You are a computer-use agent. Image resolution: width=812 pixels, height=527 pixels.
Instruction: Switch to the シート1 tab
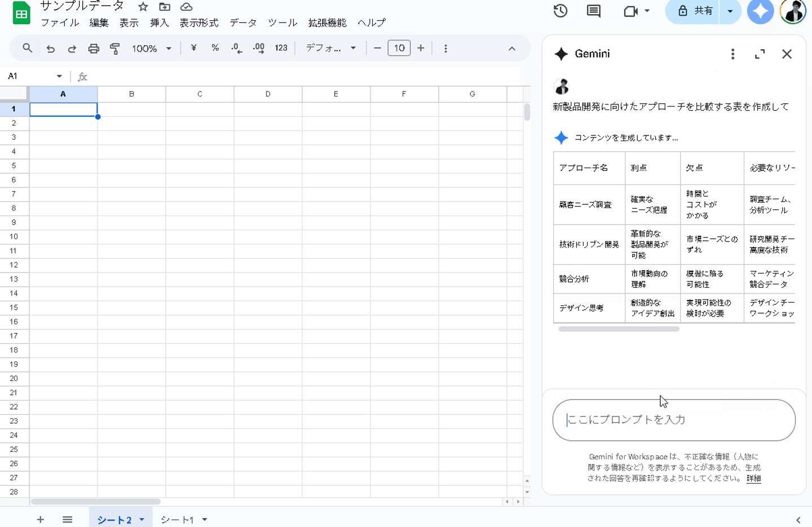[x=177, y=520]
